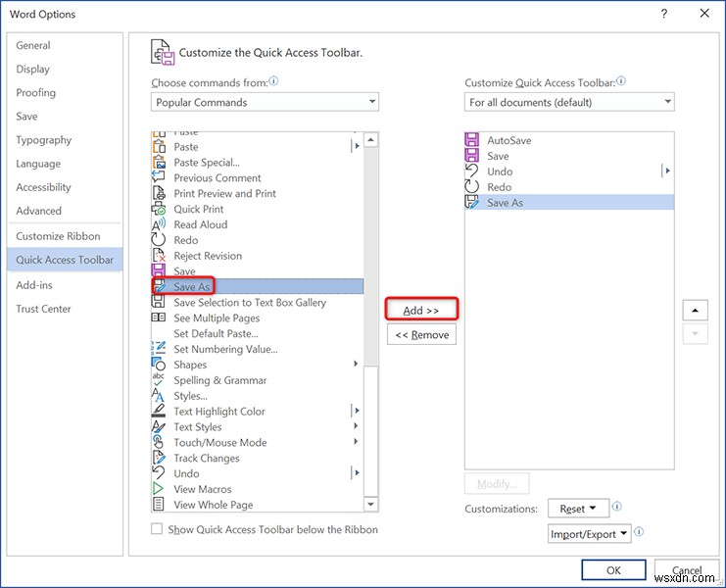726x588 pixels.
Task: Open the For all documents dropdown
Action: pyautogui.click(x=569, y=102)
